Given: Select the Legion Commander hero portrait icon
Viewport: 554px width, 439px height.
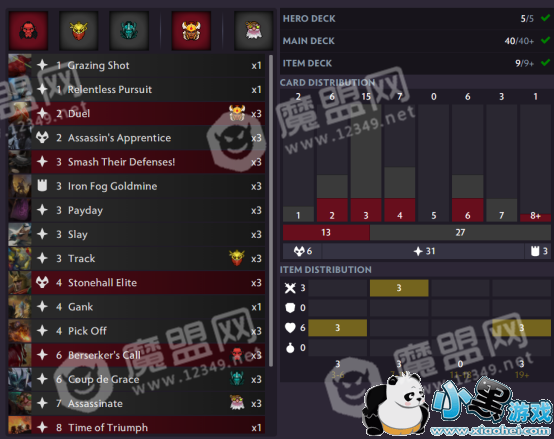Looking at the screenshot, I should pyautogui.click(x=191, y=30).
